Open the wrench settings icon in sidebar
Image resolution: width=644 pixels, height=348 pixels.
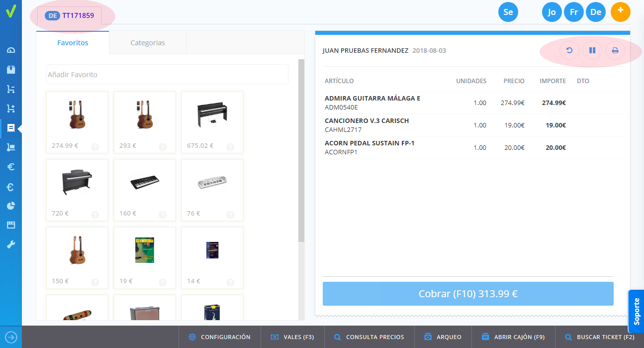click(x=11, y=244)
